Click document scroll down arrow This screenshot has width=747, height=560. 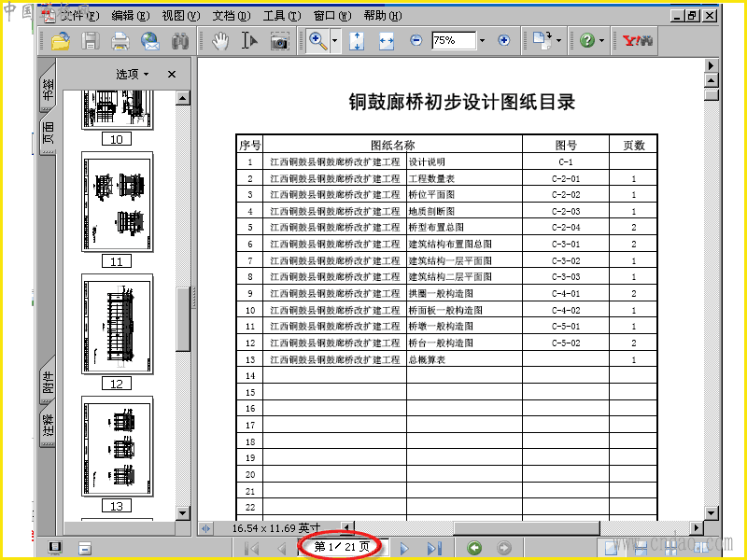pos(712,512)
